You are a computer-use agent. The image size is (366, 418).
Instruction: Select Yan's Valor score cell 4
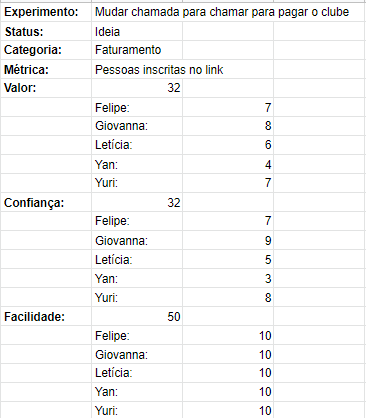click(x=228, y=164)
